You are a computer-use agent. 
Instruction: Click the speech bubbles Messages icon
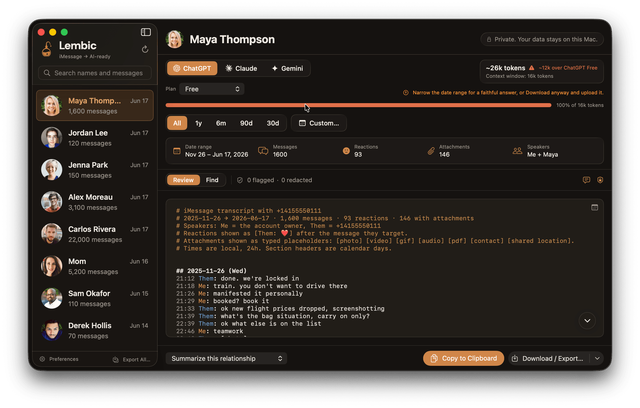[263, 151]
